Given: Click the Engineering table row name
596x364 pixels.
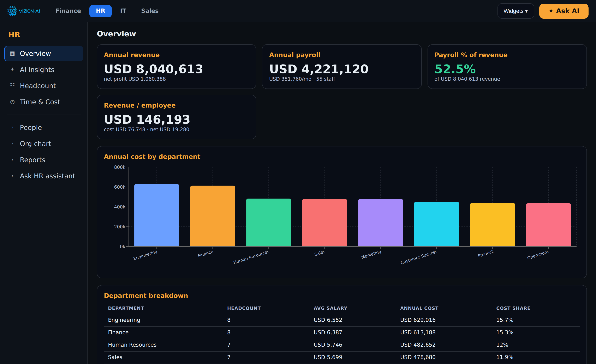Looking at the screenshot, I should 124,320.
